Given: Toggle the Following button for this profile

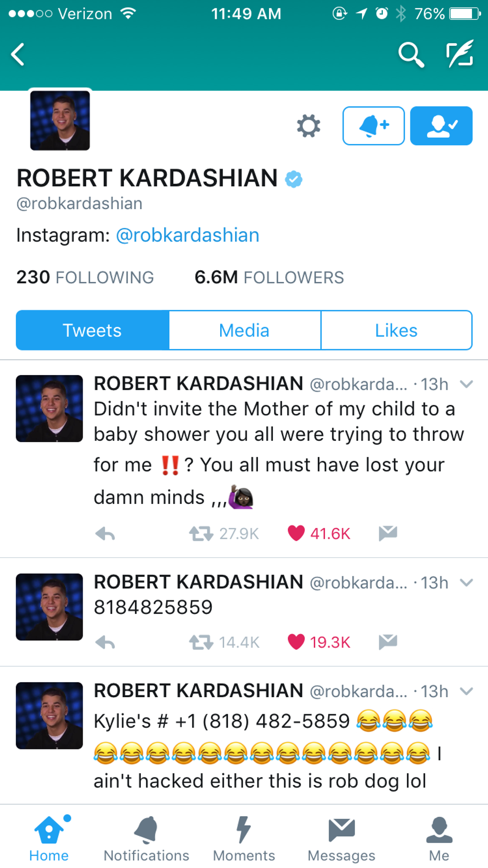Looking at the screenshot, I should [441, 126].
